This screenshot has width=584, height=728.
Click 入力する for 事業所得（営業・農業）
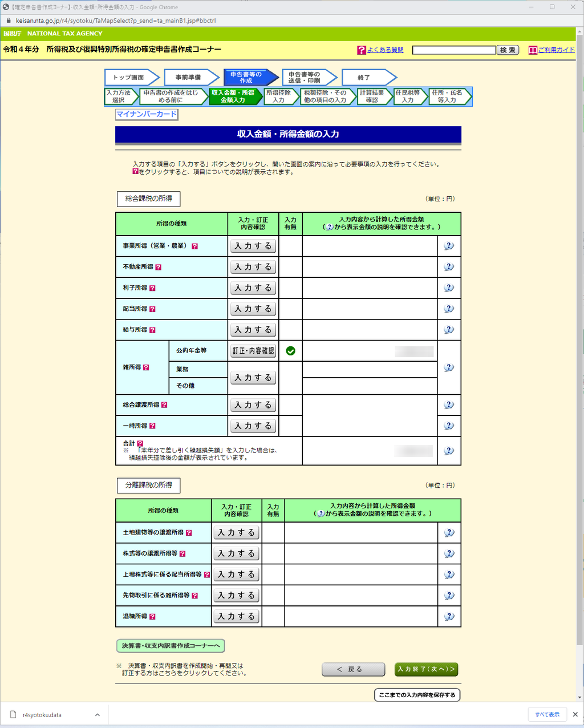(253, 246)
